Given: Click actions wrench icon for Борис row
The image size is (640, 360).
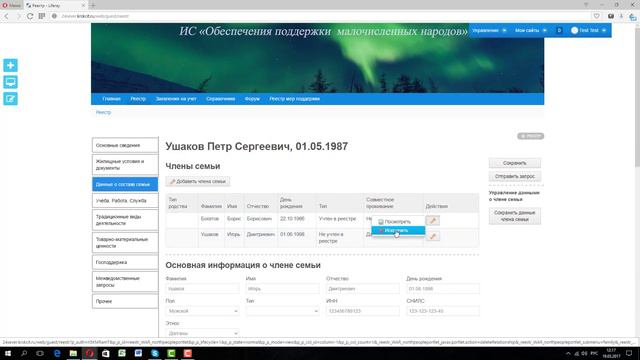Looking at the screenshot, I should tap(433, 220).
